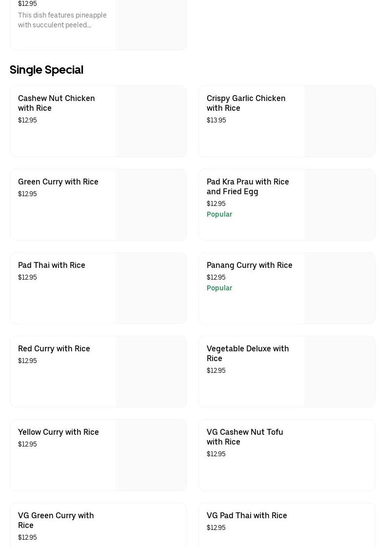This screenshot has height=547, width=392.
Task: Click the Crispy Garlic Chicken image thumbnail
Action: tap(340, 122)
